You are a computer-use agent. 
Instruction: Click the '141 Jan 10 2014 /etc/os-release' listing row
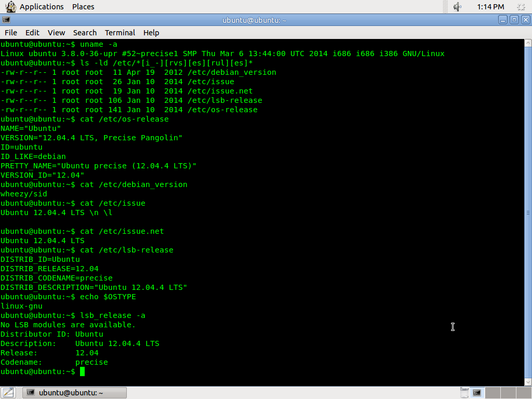click(129, 110)
